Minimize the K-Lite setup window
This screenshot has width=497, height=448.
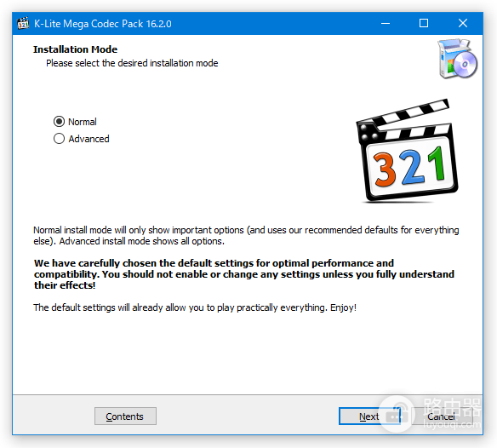(386, 24)
